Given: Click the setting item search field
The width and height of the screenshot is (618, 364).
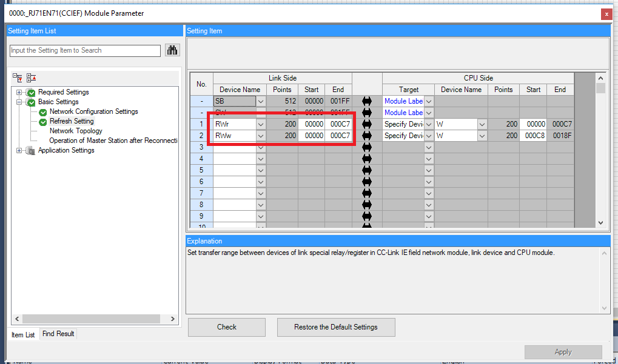Looking at the screenshot, I should (85, 50).
